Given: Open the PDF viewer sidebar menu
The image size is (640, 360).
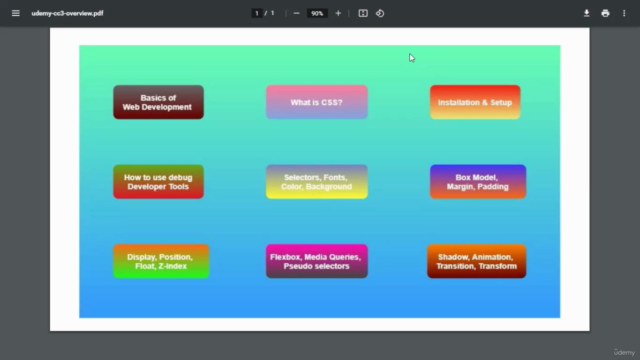Looking at the screenshot, I should [x=16, y=13].
